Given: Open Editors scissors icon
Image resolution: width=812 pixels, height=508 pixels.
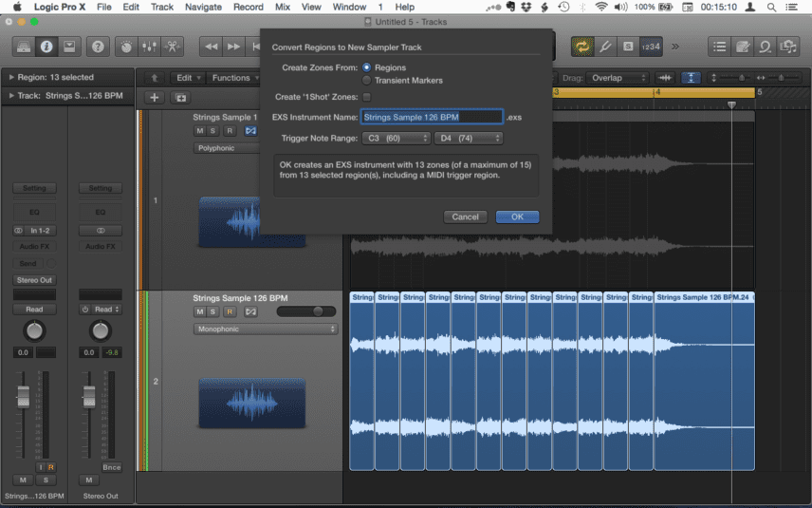Looking at the screenshot, I should point(172,47).
